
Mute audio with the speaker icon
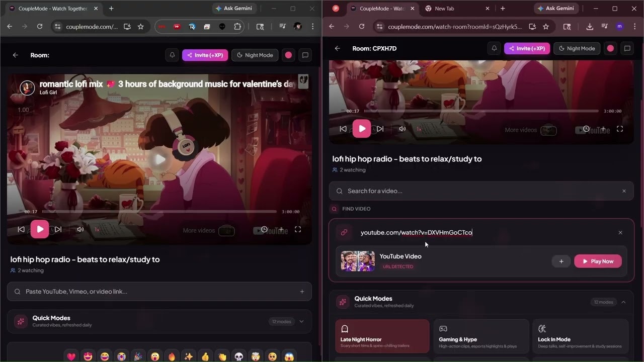[x=401, y=128]
